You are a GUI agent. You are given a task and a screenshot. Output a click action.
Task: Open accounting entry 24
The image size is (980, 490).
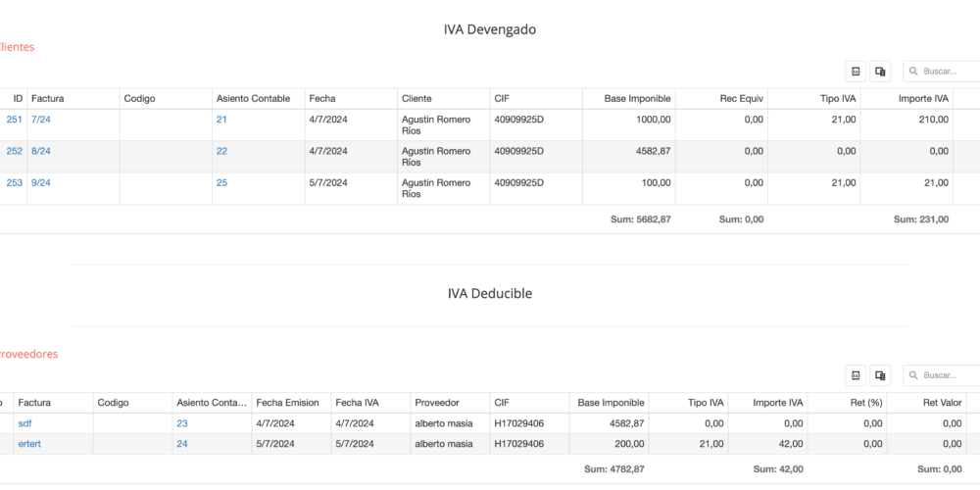[182, 444]
